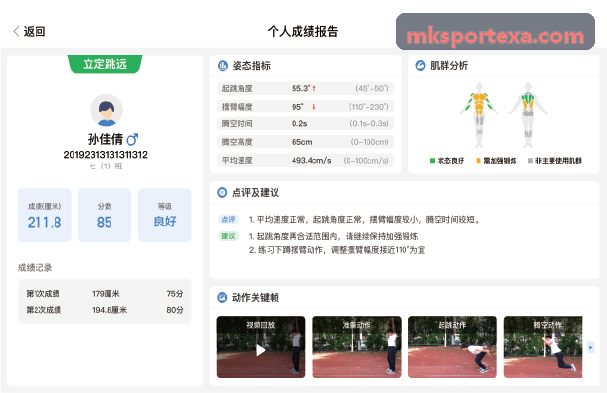Click the 等级 良好 card
This screenshot has width=607, height=393.
(165, 215)
